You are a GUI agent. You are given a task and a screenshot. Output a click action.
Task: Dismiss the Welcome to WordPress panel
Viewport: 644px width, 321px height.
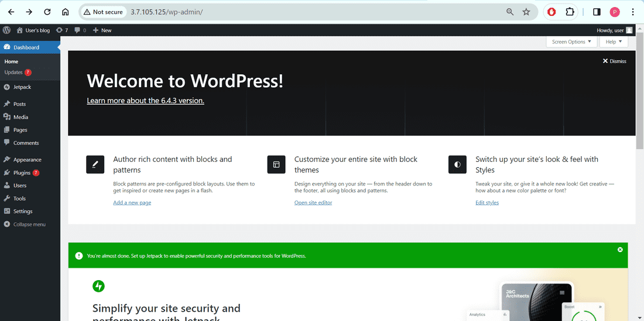(x=614, y=61)
